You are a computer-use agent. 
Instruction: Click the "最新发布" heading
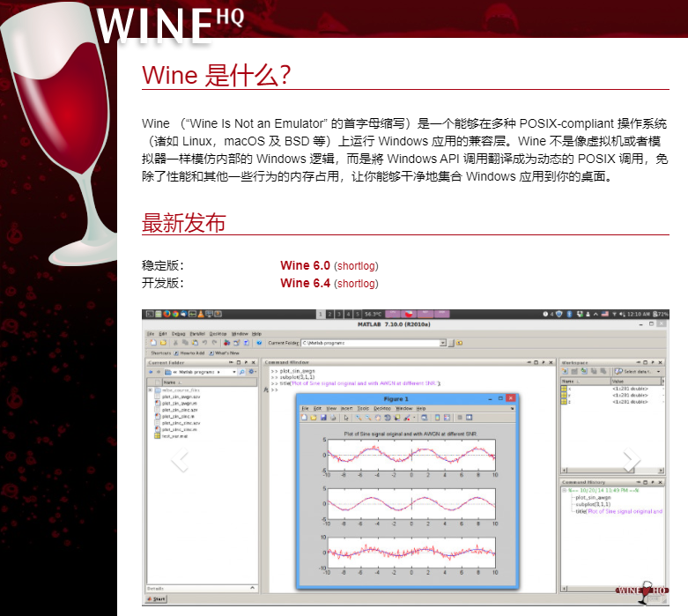click(184, 223)
